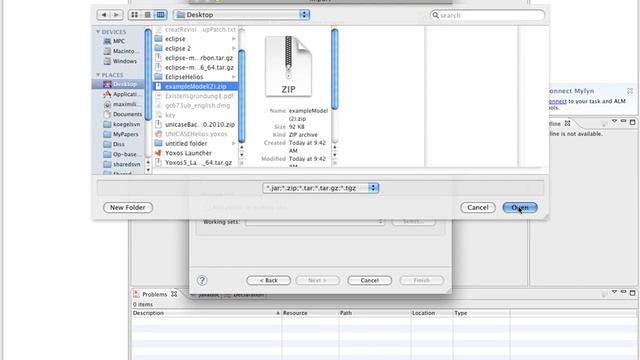Viewport: 640px width, 360px height.
Task: Close the Problems tab
Action: tap(174, 294)
